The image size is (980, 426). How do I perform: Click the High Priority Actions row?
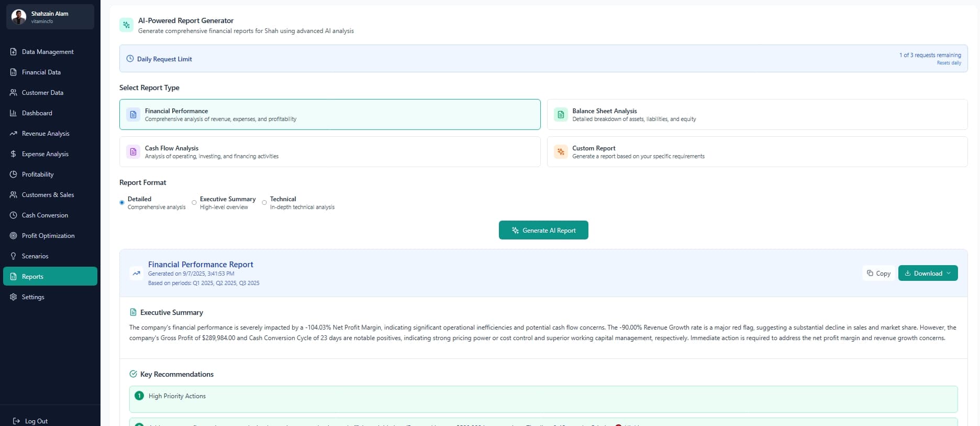point(543,399)
